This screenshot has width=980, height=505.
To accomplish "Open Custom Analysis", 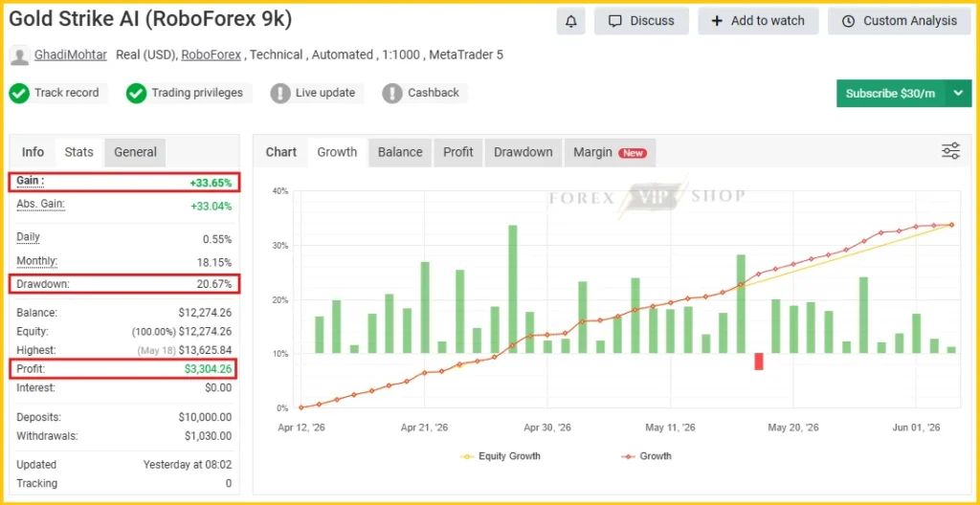I will 900,21.
